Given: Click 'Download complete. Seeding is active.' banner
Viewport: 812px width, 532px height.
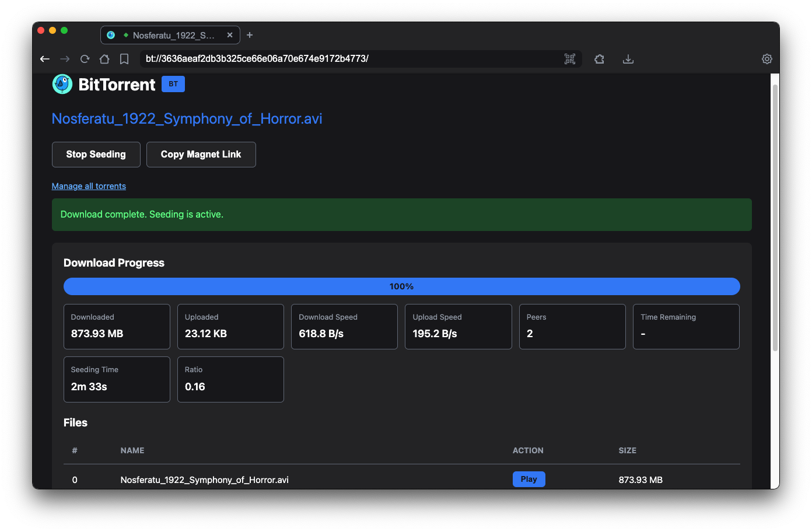Looking at the screenshot, I should click(402, 215).
